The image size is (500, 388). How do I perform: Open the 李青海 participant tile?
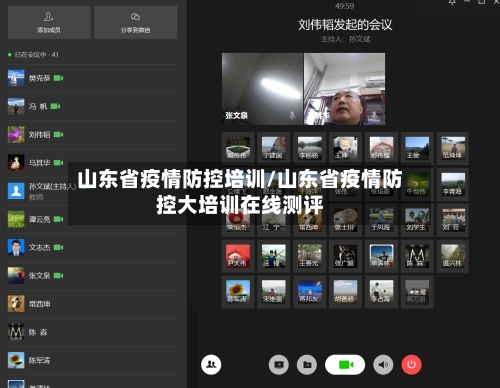(x=453, y=184)
